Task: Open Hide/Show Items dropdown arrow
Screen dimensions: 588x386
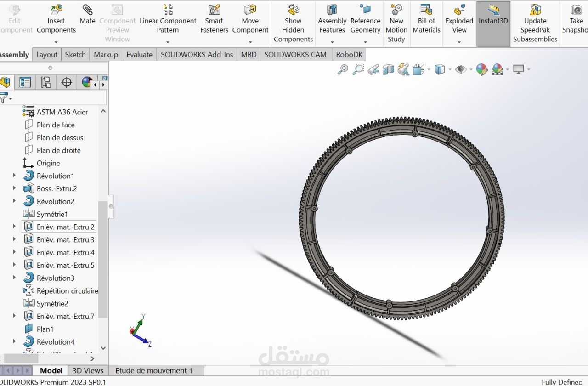Action: coord(471,70)
